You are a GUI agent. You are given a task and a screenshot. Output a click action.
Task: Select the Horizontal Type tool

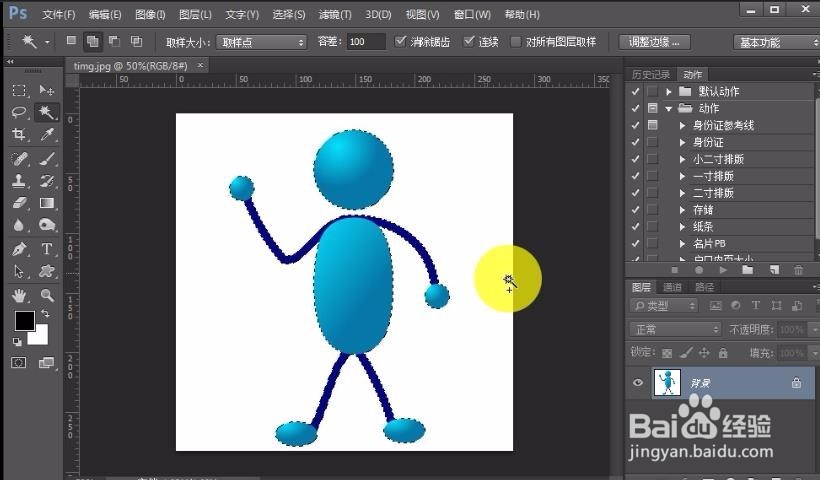click(x=47, y=249)
